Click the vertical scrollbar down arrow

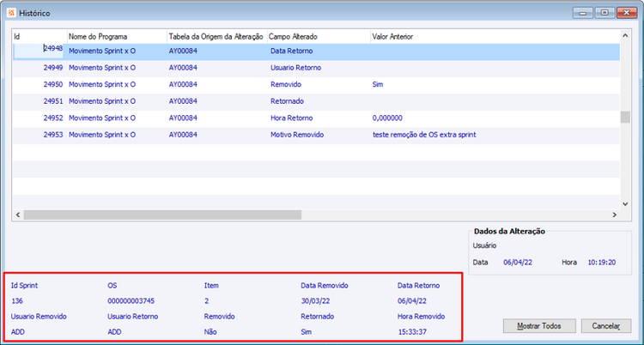625,203
